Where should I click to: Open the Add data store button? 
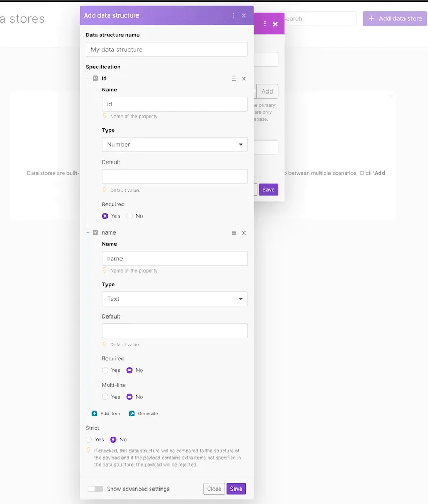(394, 18)
